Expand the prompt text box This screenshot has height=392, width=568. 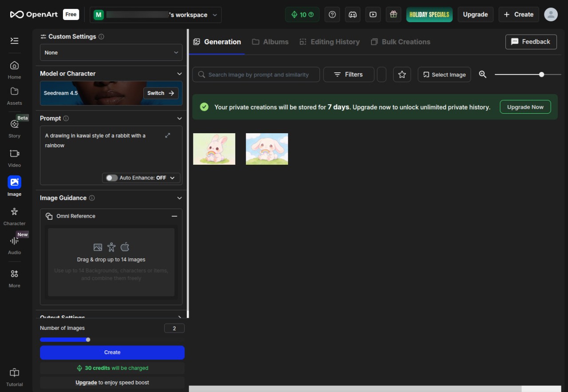(168, 135)
